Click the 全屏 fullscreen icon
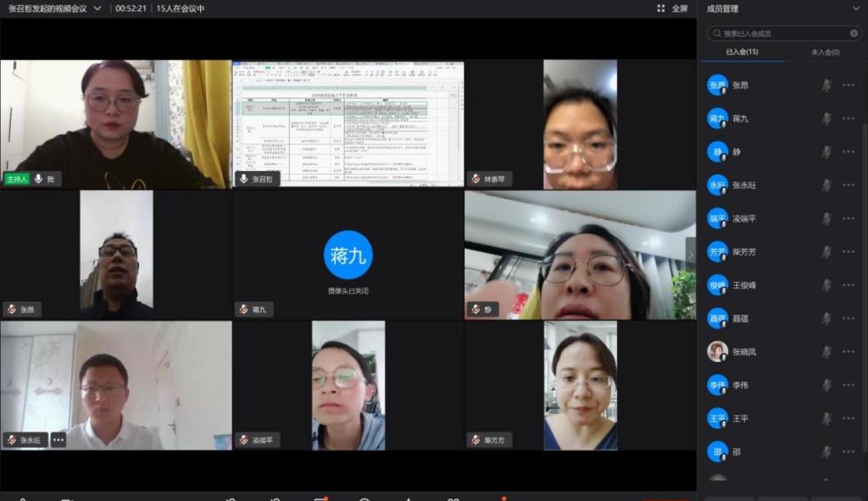This screenshot has height=501, width=868. pos(661,8)
